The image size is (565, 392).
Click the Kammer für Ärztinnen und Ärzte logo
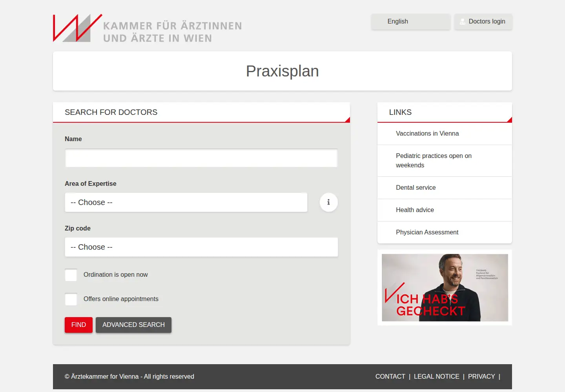148,28
